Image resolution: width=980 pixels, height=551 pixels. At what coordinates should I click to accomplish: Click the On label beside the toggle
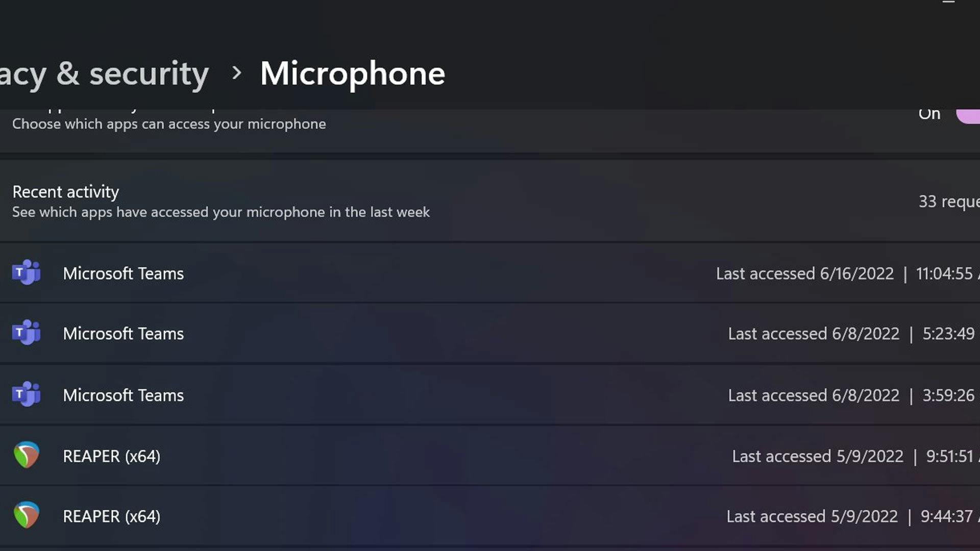(x=929, y=115)
